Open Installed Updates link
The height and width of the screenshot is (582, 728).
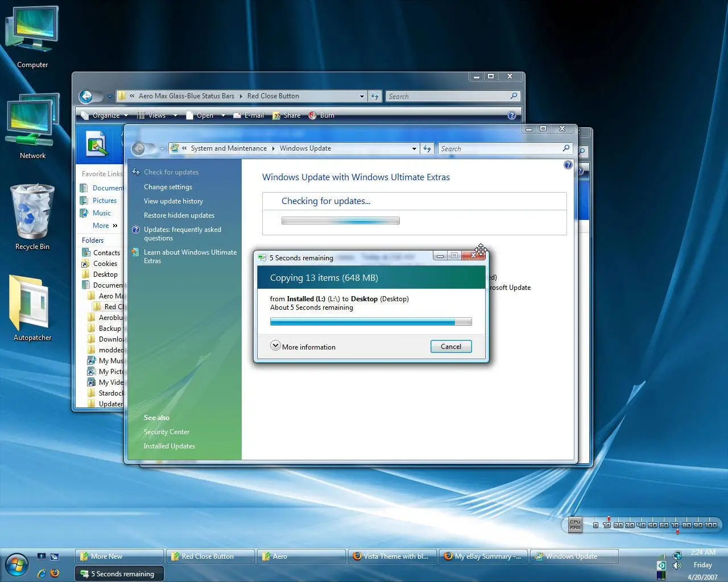pyautogui.click(x=169, y=446)
